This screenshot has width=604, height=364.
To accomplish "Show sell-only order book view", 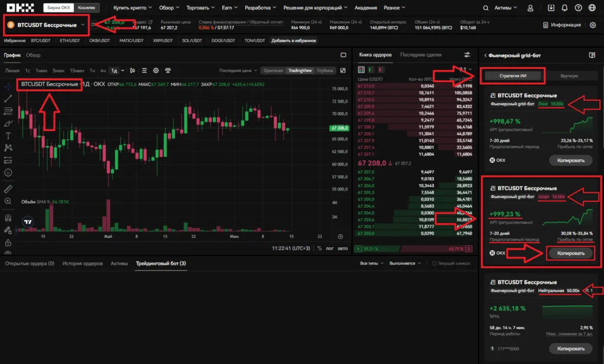I will (381, 70).
